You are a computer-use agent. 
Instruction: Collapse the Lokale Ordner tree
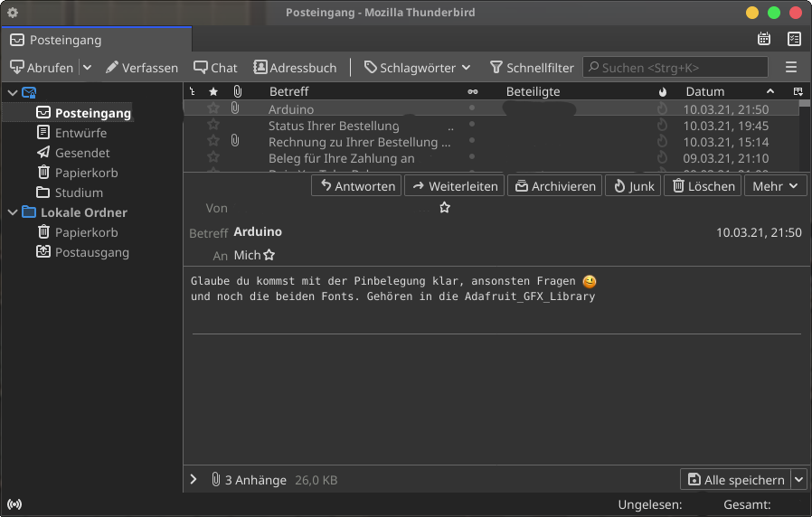tap(13, 212)
